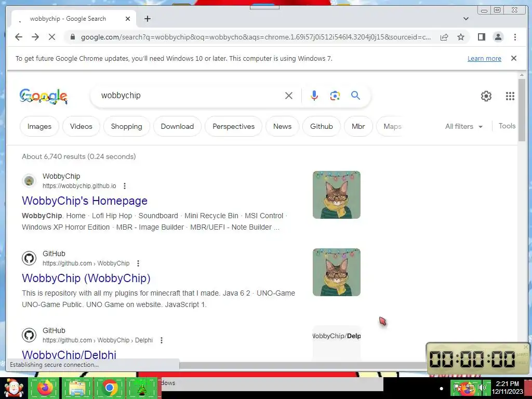Search by voice microphone icon
This screenshot has height=399, width=532.
(314, 96)
